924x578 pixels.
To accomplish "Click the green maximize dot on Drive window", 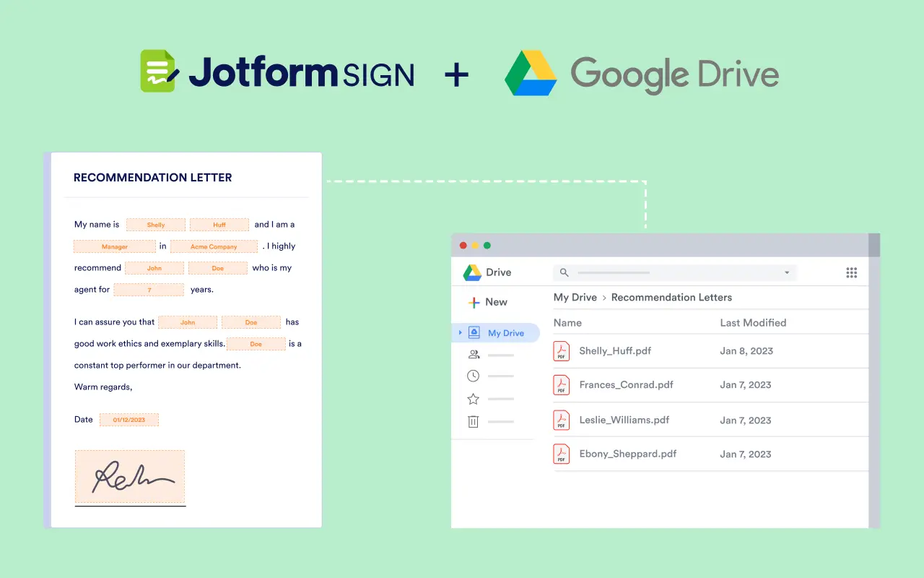I will tap(487, 246).
